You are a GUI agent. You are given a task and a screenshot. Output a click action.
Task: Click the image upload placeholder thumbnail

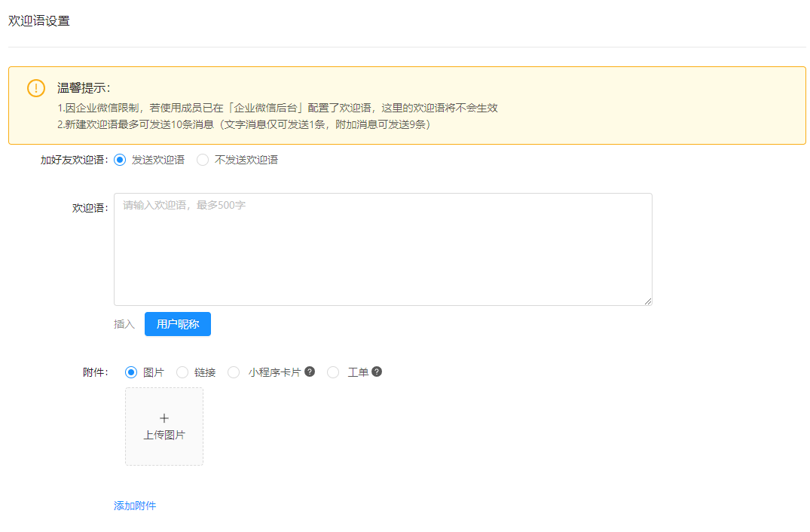pyautogui.click(x=164, y=426)
